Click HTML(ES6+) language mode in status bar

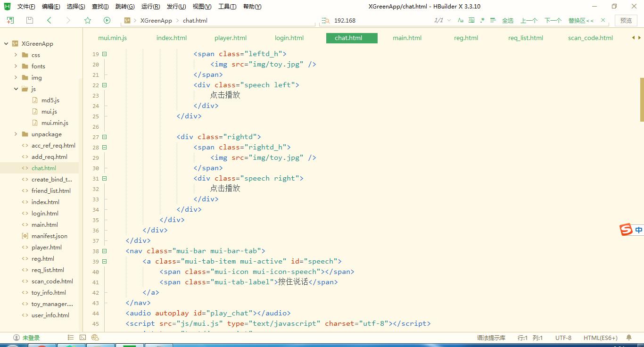click(600, 338)
